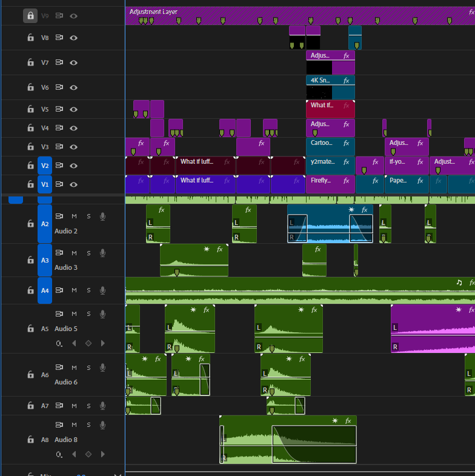Toggle A3 track targeting button
Screen dimensions: 475x476
(x=45, y=260)
